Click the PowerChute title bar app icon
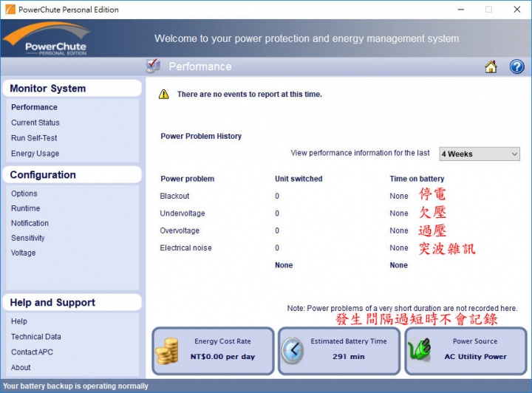 click(10, 10)
